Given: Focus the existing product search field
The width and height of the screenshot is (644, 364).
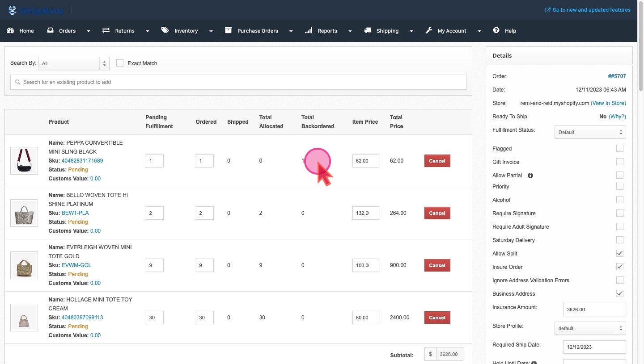Looking at the screenshot, I should click(x=238, y=82).
